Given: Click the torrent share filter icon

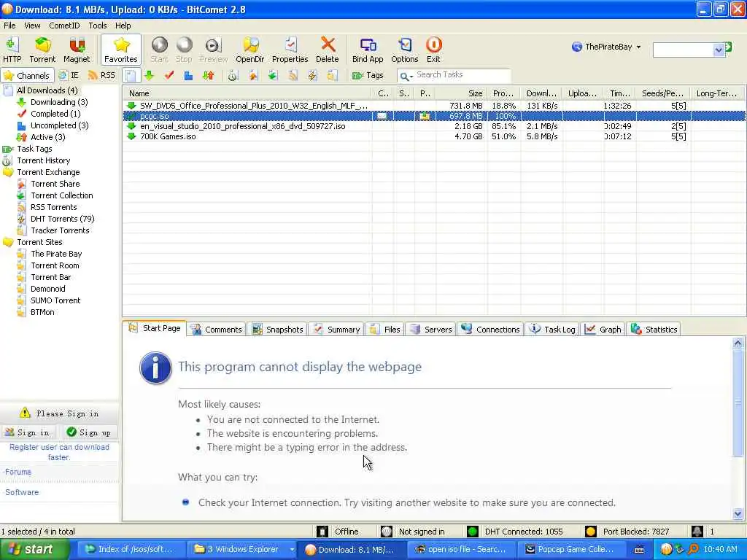Looking at the screenshot, I should click(x=252, y=75).
